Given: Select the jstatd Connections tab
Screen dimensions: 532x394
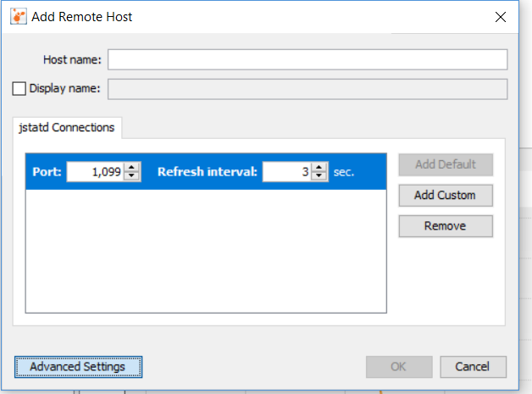Looking at the screenshot, I should (67, 128).
